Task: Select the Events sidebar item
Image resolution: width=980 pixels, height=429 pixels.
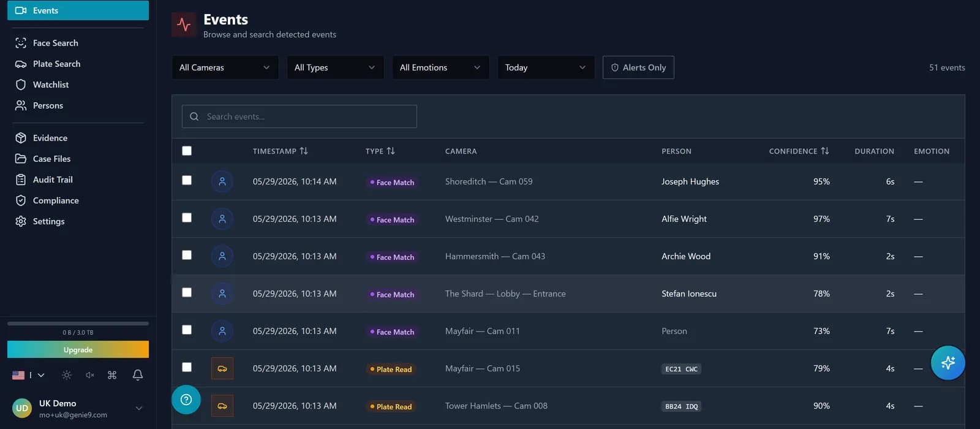Action: coord(78,10)
